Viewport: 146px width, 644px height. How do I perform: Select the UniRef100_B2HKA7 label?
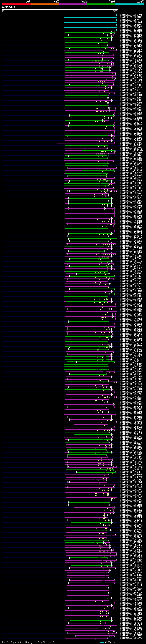[x=131, y=618]
